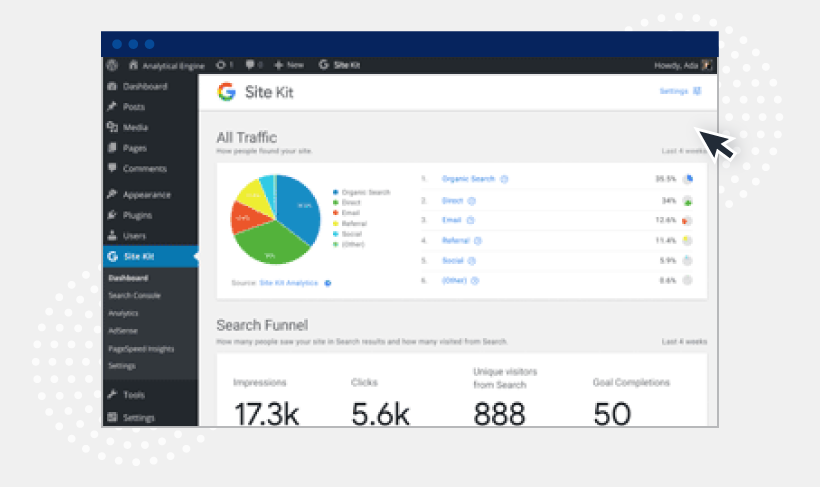Click the Organic Search traffic link
Viewport: 820px width, 487px height.
pyautogui.click(x=469, y=179)
